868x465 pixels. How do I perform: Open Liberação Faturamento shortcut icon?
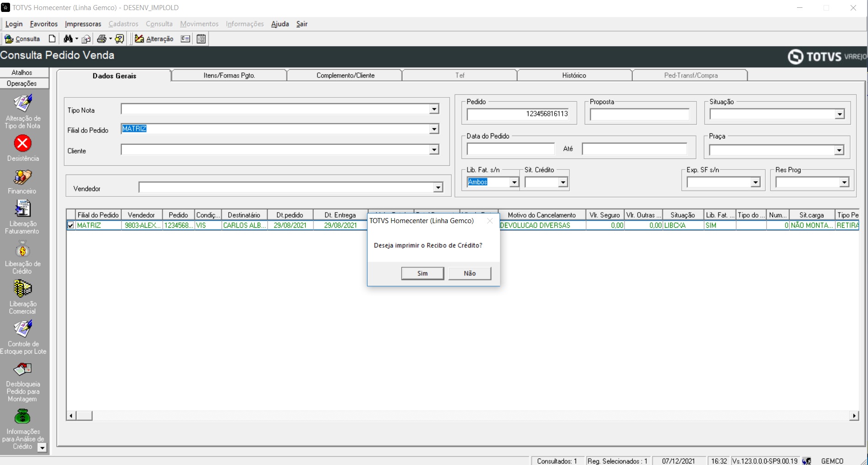click(x=22, y=209)
